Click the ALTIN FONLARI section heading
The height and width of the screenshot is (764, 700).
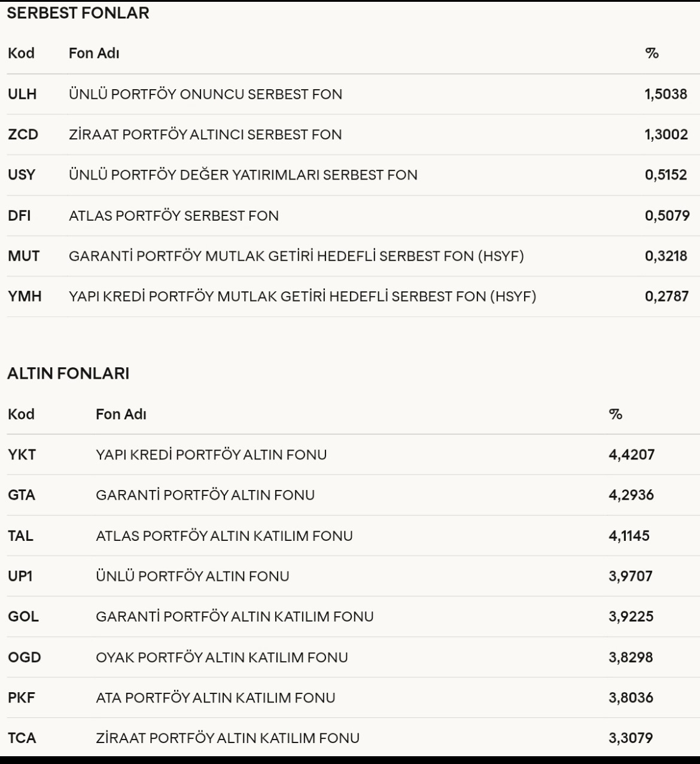point(68,373)
